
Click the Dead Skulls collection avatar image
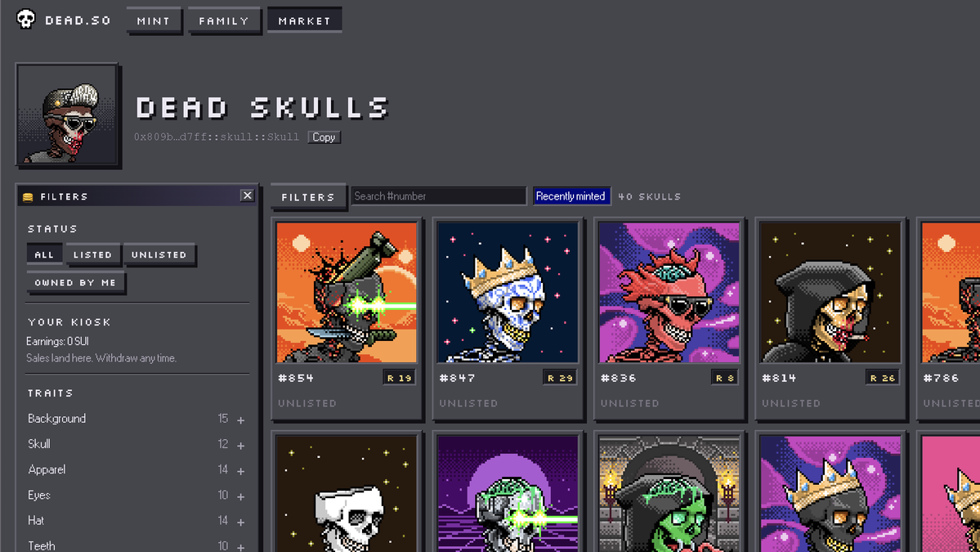(68, 115)
